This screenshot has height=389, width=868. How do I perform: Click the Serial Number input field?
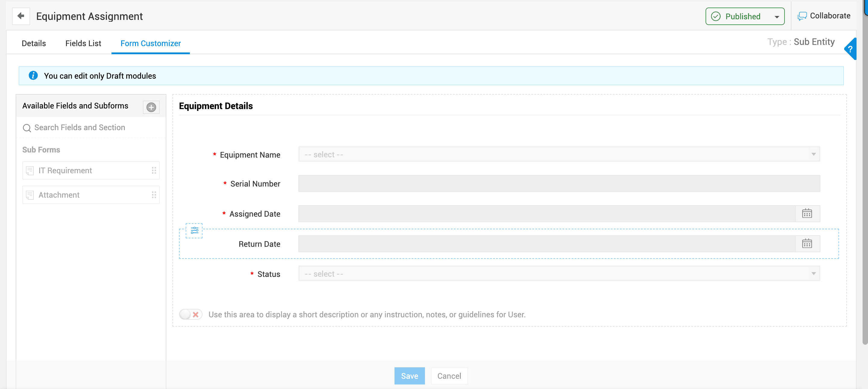[559, 183]
